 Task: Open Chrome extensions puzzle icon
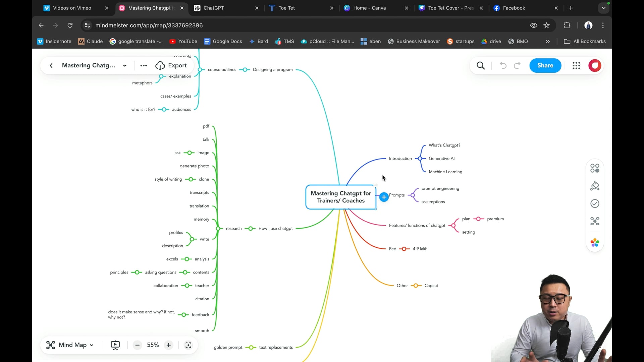[567, 25]
